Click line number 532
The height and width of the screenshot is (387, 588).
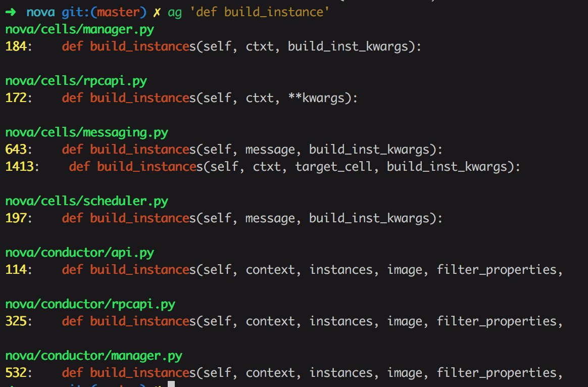16,373
